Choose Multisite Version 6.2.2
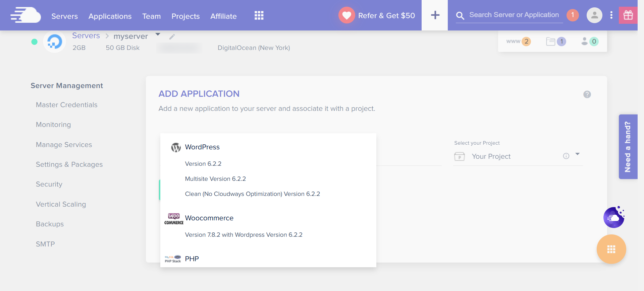The height and width of the screenshot is (291, 644). pos(215,179)
